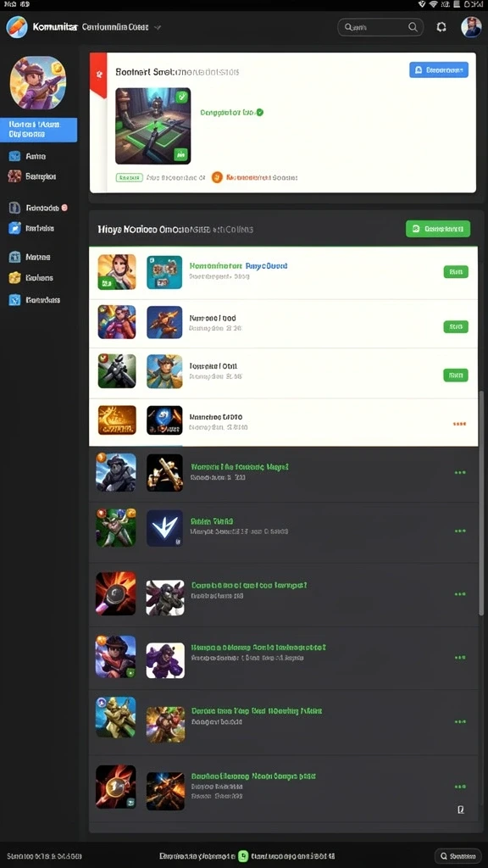Open green three-dot menu on blue V-logo row
488x868 pixels.
[x=460, y=531]
